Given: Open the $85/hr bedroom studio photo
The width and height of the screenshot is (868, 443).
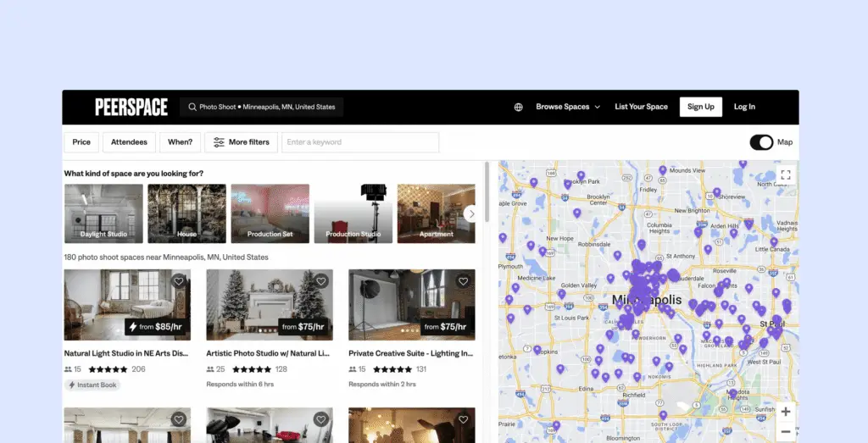Looking at the screenshot, I should (x=127, y=305).
